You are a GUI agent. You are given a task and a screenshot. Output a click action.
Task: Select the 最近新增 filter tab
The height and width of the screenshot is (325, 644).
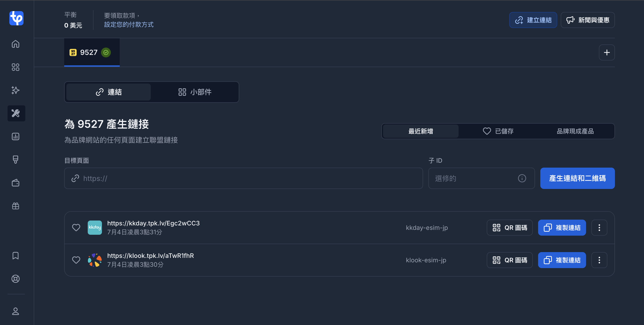pyautogui.click(x=421, y=131)
